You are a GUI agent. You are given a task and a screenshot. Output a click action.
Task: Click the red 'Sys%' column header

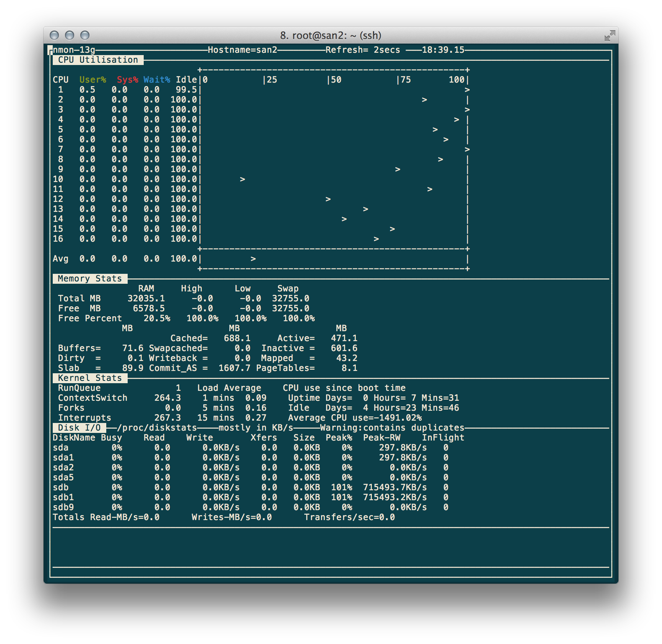tap(128, 80)
